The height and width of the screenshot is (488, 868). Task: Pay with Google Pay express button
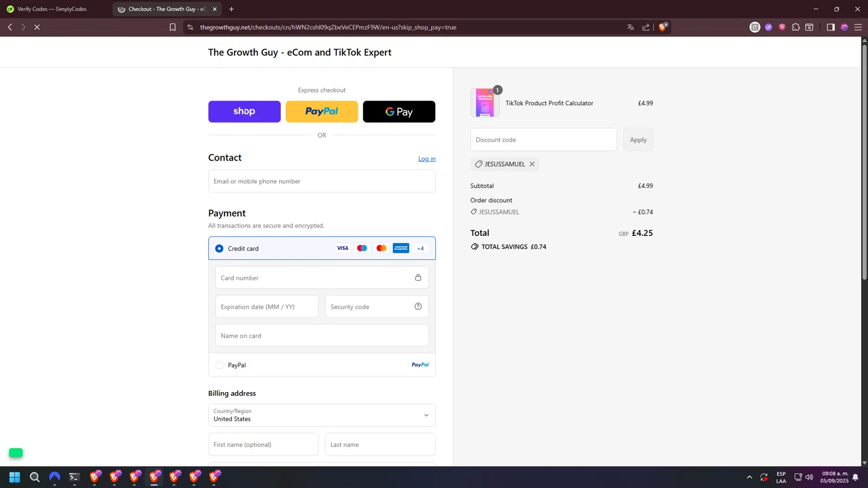tap(399, 112)
